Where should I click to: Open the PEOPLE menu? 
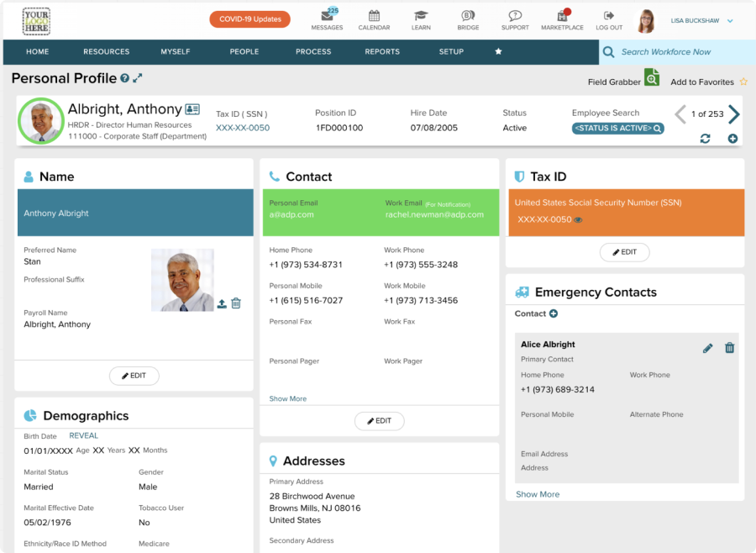(244, 51)
